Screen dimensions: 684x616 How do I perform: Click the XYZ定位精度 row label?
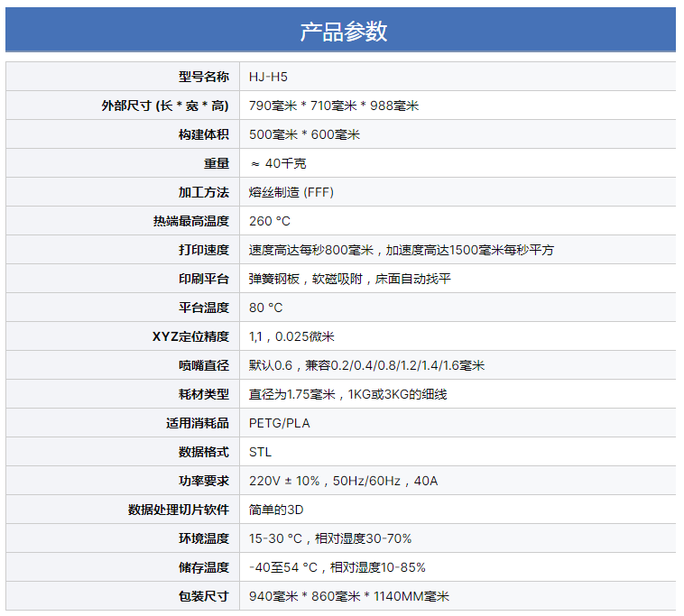click(190, 336)
